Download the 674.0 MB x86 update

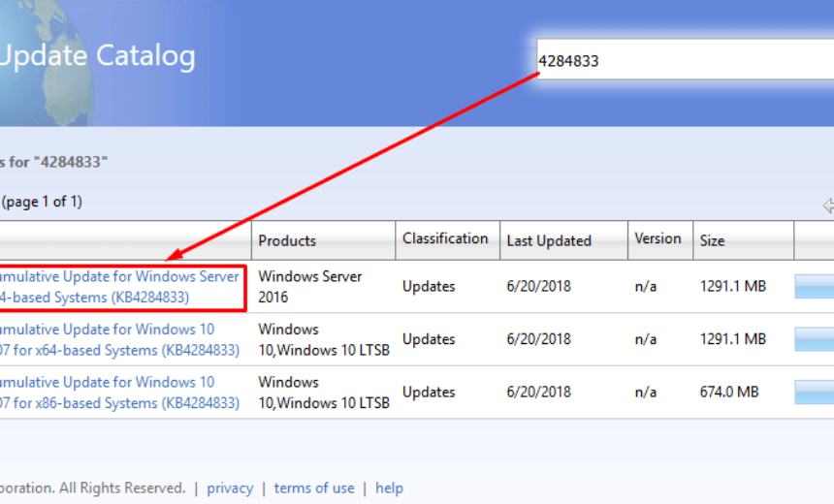[815, 393]
